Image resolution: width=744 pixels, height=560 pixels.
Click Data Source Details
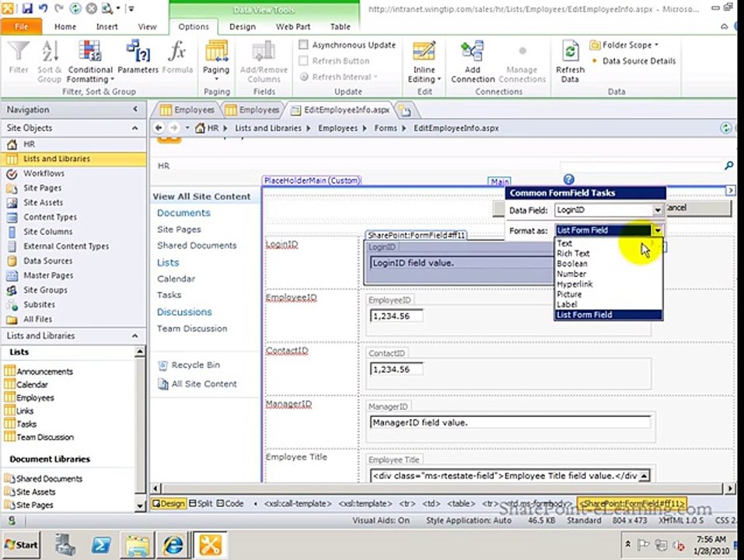[x=639, y=61]
